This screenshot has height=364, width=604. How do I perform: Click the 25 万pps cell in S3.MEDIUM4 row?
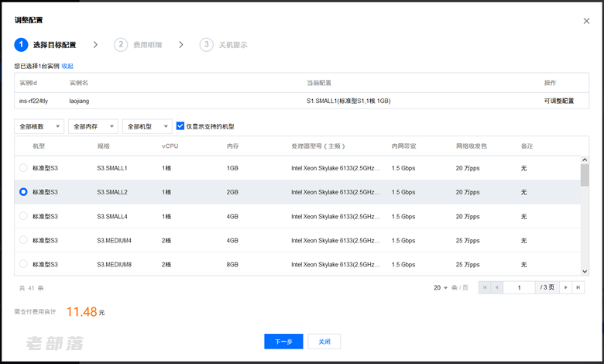[468, 240]
